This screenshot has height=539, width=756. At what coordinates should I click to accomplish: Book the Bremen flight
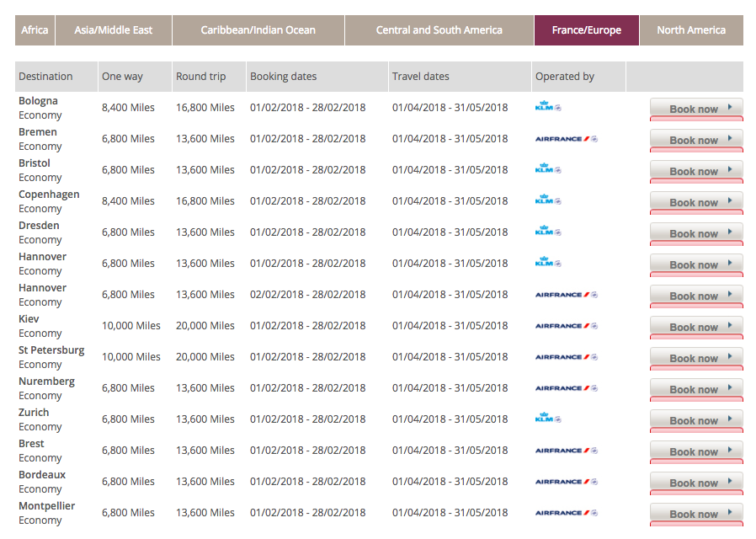[696, 141]
